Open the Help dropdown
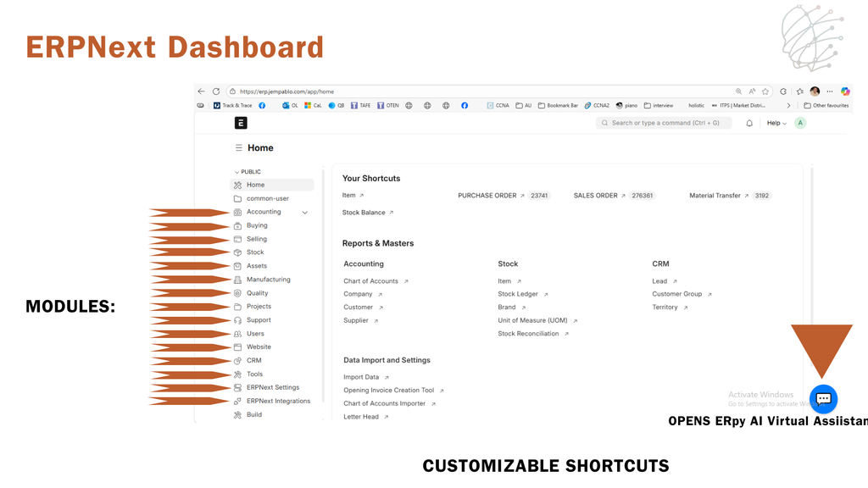 pos(776,123)
